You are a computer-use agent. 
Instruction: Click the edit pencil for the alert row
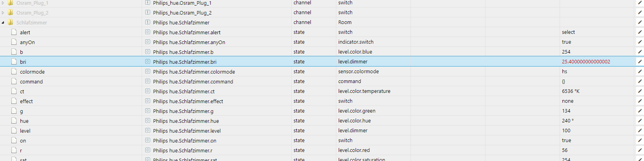640,32
